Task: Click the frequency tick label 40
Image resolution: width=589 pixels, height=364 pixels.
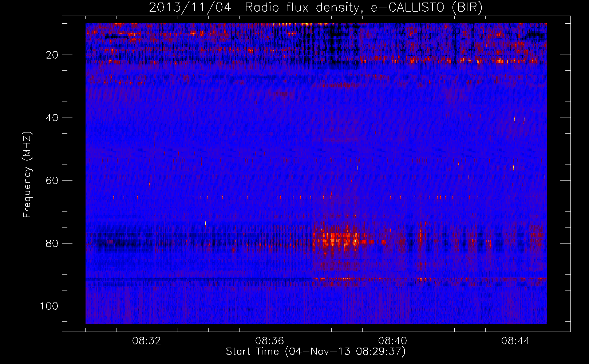Action: tap(52, 118)
